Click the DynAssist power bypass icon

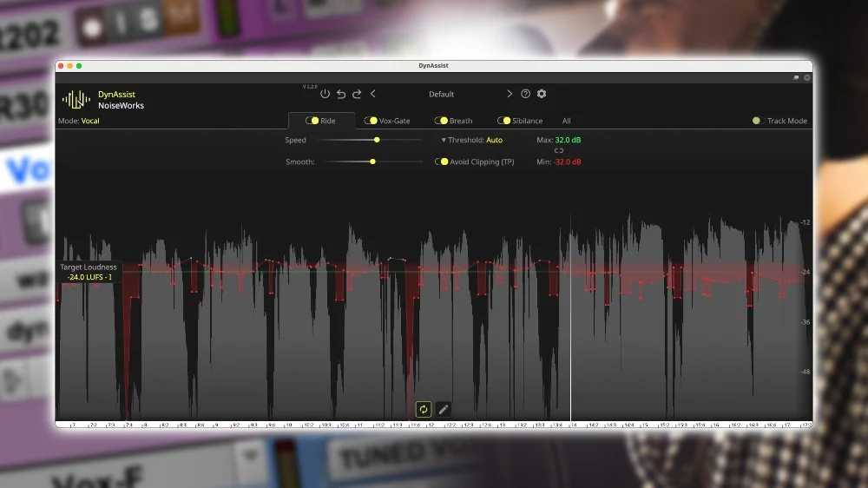click(x=325, y=94)
